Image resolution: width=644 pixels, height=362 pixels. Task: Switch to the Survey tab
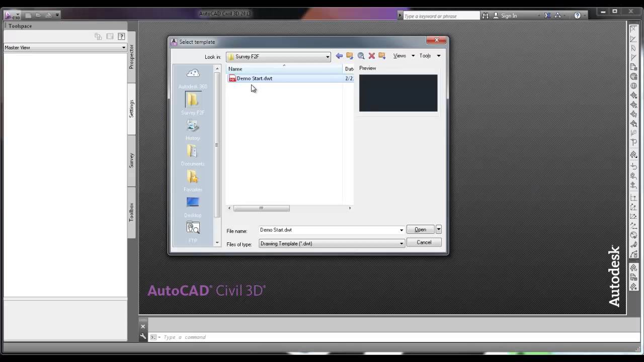(x=131, y=160)
